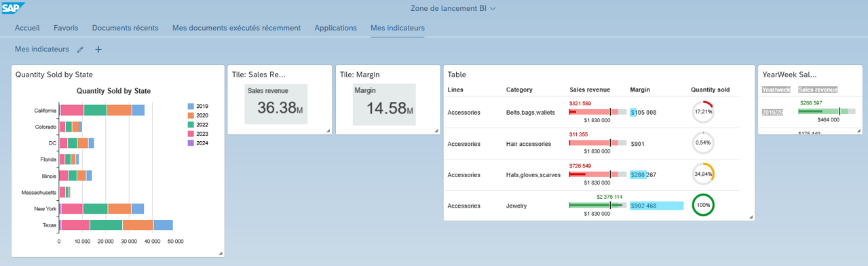Click the $105 008 margin value
Viewport: 868px width, 266px height.
(x=643, y=112)
